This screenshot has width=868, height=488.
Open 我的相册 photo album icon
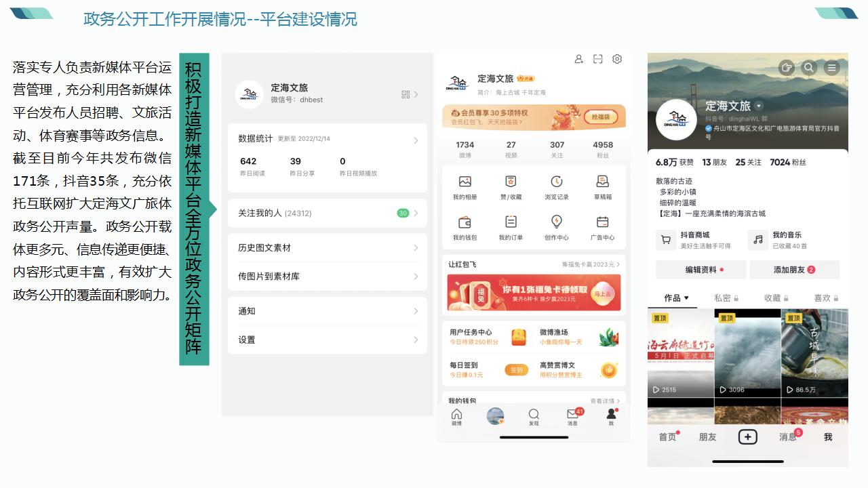click(x=465, y=182)
